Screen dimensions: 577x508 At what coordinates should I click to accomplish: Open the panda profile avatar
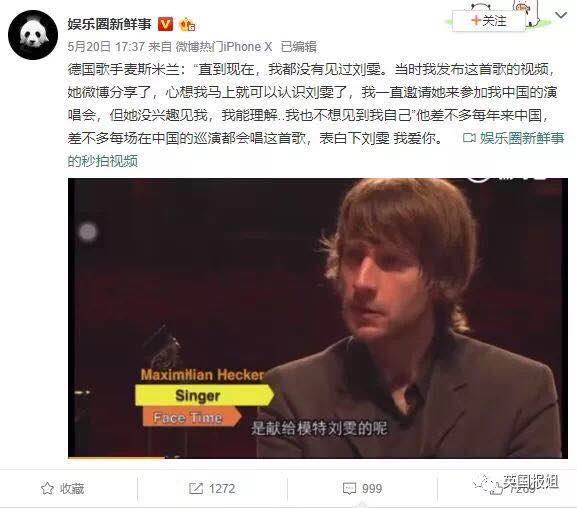click(33, 35)
